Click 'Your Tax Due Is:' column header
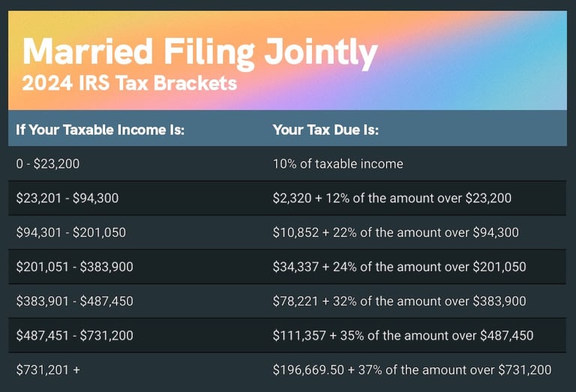The height and width of the screenshot is (392, 576). (x=325, y=130)
